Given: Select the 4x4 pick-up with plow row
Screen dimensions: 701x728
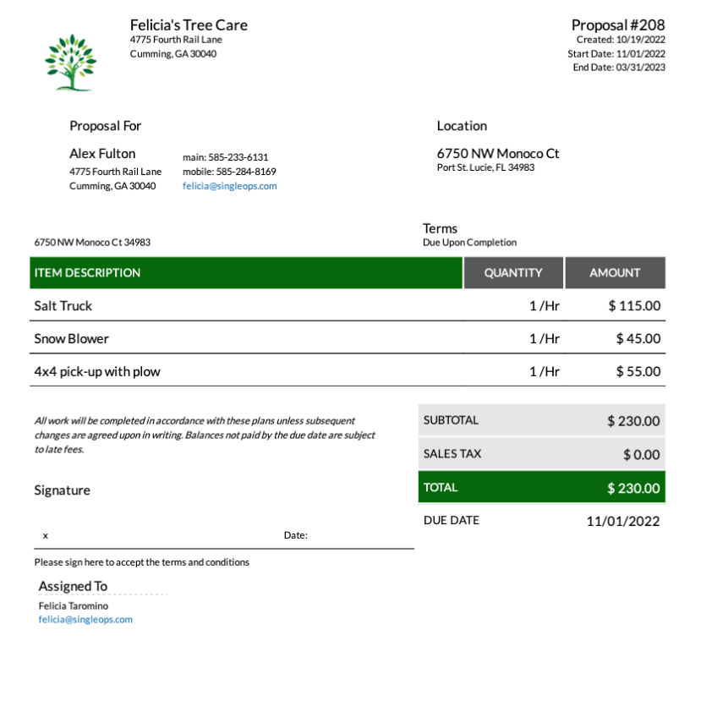Looking at the screenshot, I should click(x=97, y=372).
